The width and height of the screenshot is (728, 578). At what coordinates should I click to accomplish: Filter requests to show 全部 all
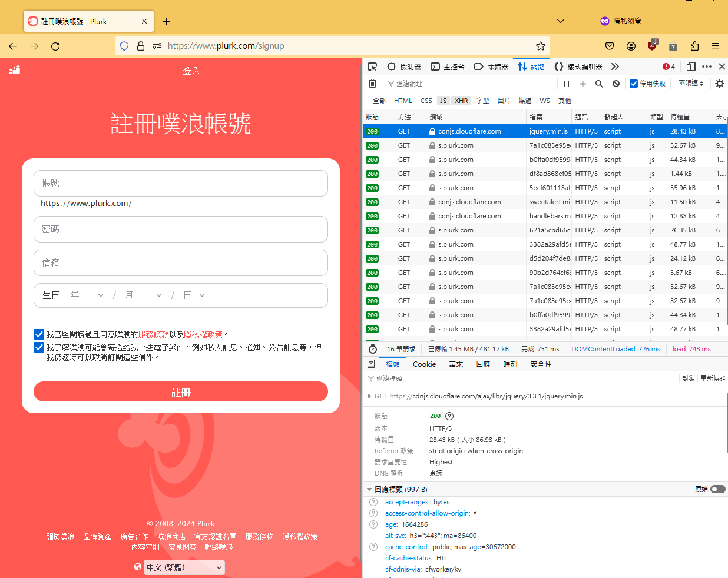pos(379,101)
